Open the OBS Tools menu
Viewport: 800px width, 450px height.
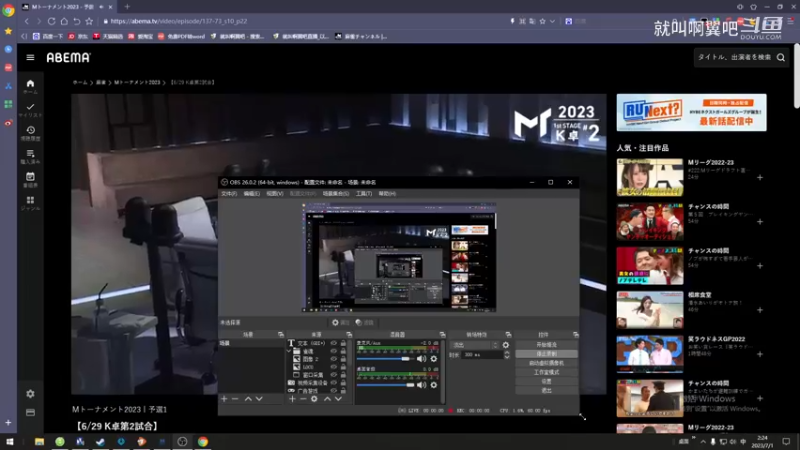(x=364, y=194)
